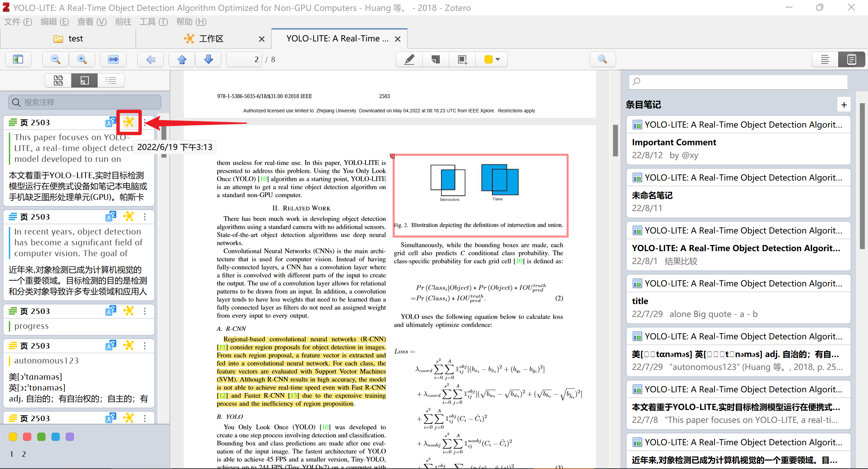868x469 pixels.
Task: Switch right panel to text annotations view
Action: coord(825,59)
